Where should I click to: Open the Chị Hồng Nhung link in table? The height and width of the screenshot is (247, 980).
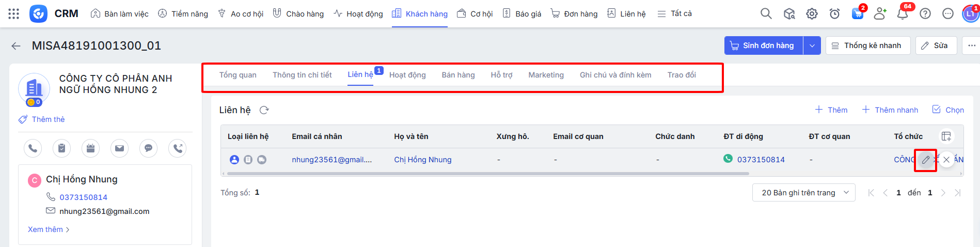[x=422, y=160]
